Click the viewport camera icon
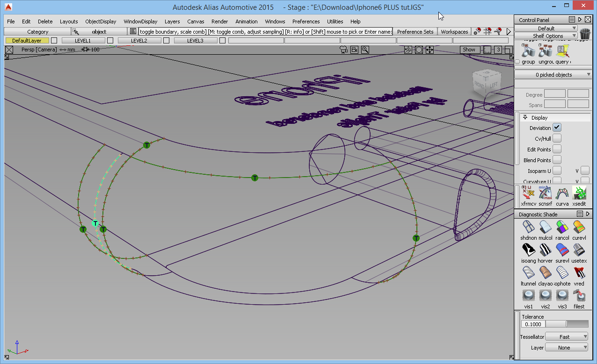The height and width of the screenshot is (364, 597). click(355, 50)
